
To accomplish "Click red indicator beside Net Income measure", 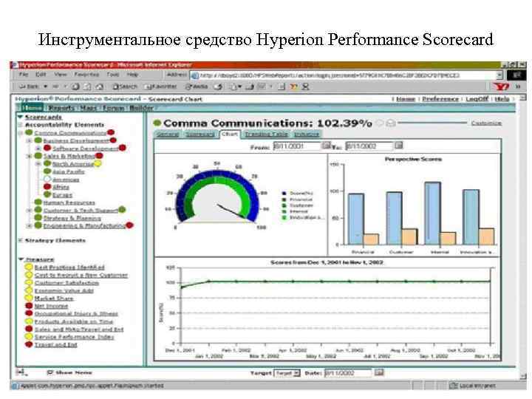I will tap(29, 306).
